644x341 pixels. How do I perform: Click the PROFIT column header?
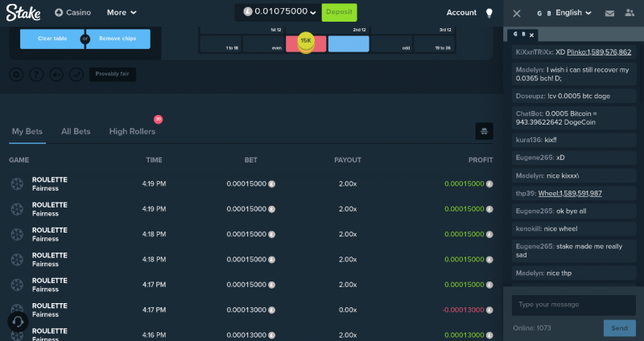pyautogui.click(x=481, y=160)
